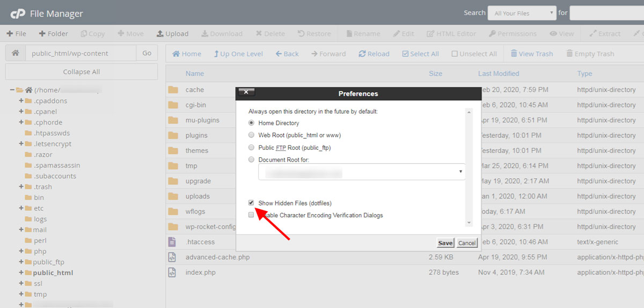This screenshot has height=308, width=644.
Task: Click the Move toolbar icon
Action: click(121, 33)
